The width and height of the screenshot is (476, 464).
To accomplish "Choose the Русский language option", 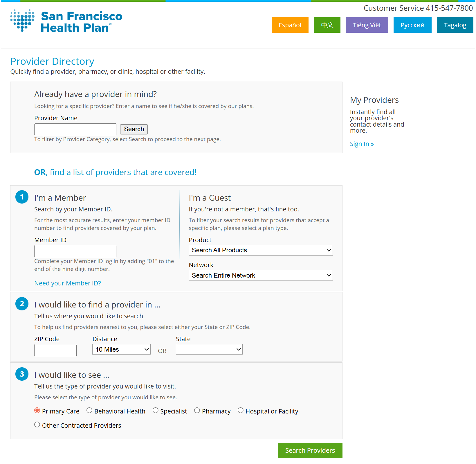I will coord(412,25).
